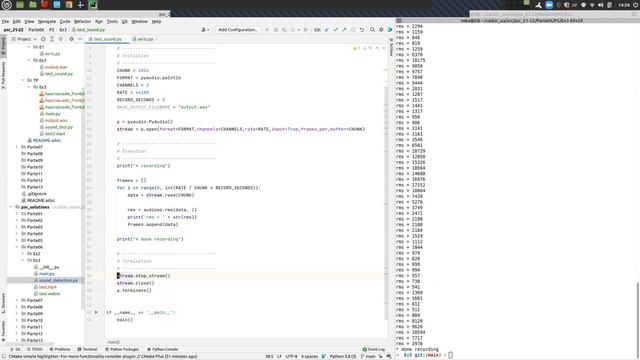Expand the Parte07 folder under por_solutions

(x=17, y=300)
